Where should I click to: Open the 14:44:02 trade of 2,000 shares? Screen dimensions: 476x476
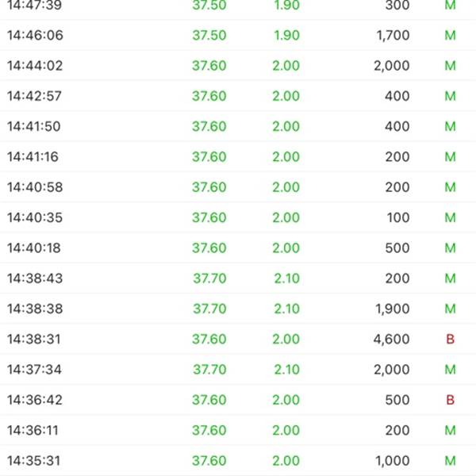238,66
